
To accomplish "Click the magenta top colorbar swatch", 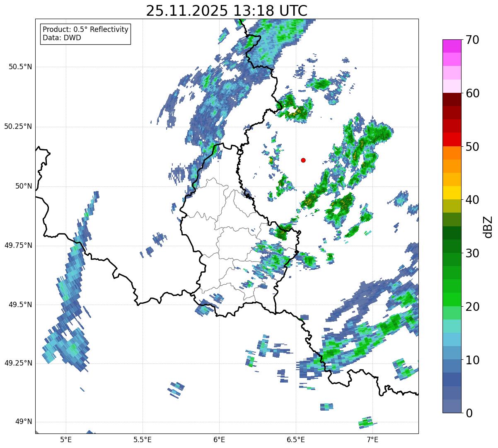I will pyautogui.click(x=452, y=46).
